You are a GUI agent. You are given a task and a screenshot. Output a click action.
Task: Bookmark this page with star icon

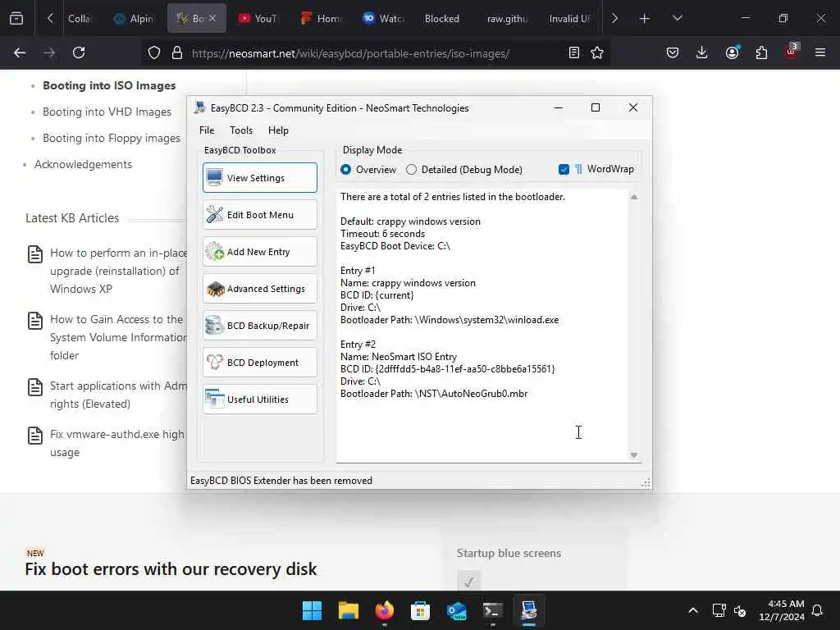tap(597, 52)
